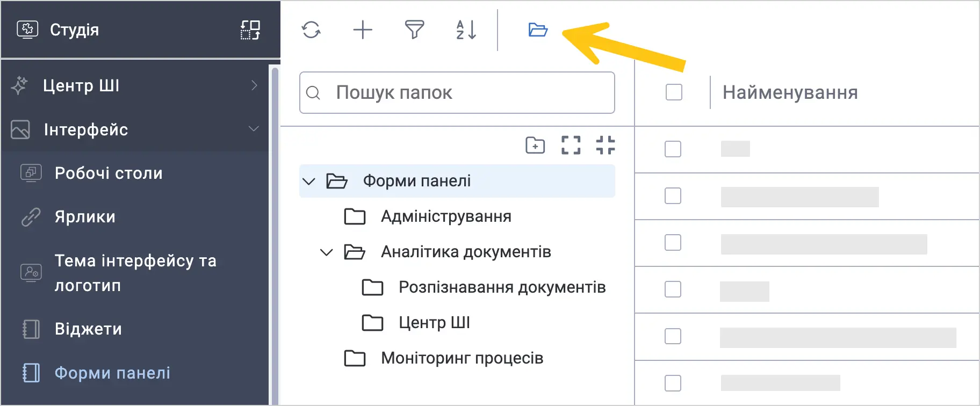
Task: Click the A-Z sort icon
Action: click(466, 30)
